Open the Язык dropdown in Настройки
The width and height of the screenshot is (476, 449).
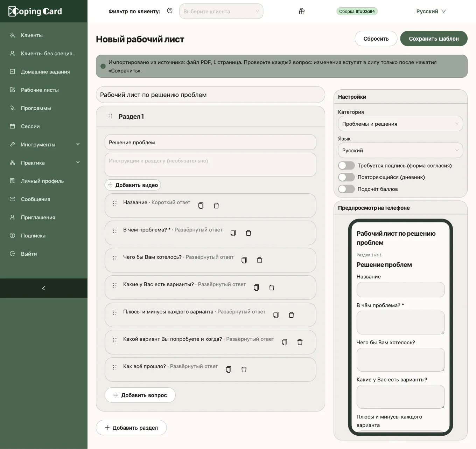(x=400, y=150)
